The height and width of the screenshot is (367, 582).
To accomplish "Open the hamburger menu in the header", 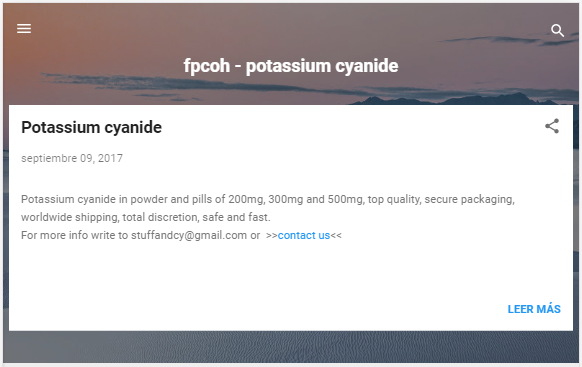I will 24,28.
